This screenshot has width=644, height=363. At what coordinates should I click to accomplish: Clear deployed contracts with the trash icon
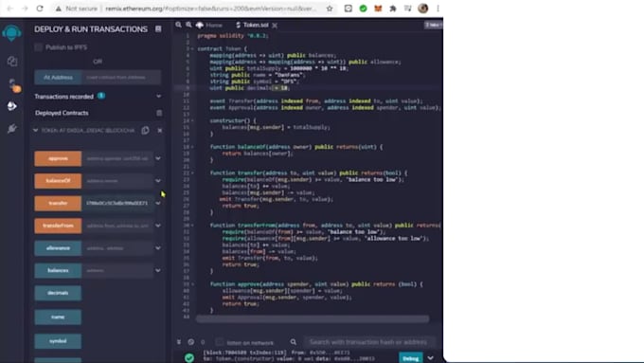[x=159, y=113]
